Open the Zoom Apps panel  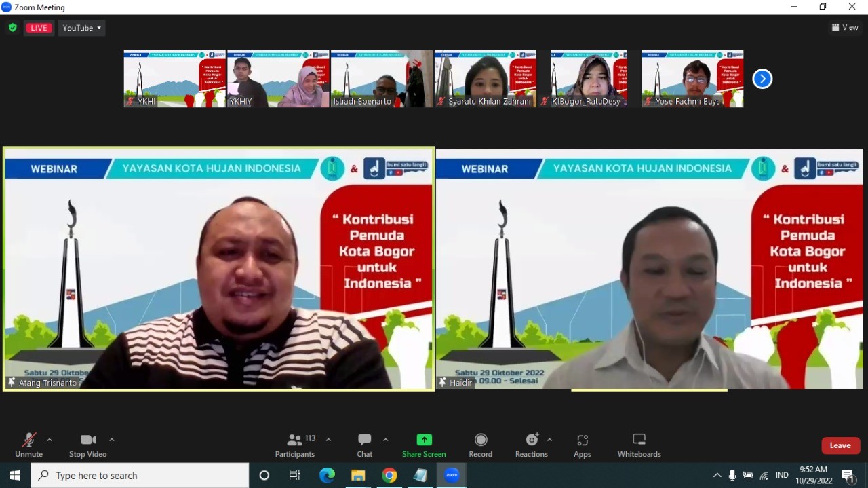click(x=583, y=445)
